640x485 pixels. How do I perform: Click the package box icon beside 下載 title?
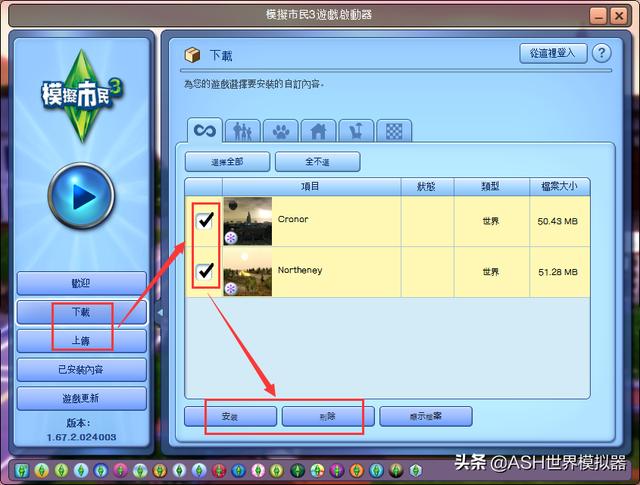click(192, 55)
